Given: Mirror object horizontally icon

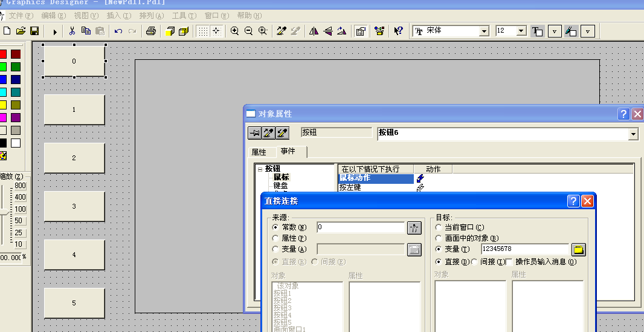Looking at the screenshot, I should (314, 31).
